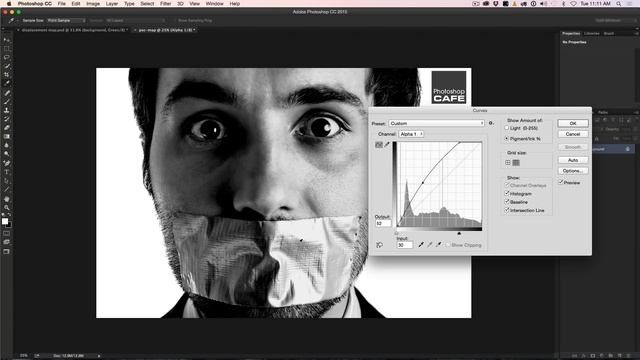The width and height of the screenshot is (640, 360).
Task: Click the foreground color swatch
Action: pyautogui.click(x=4, y=221)
